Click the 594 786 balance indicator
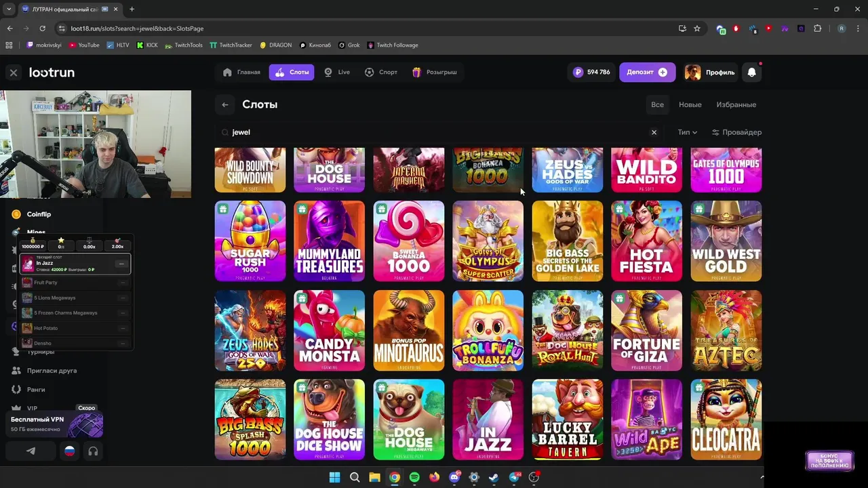 click(x=591, y=72)
